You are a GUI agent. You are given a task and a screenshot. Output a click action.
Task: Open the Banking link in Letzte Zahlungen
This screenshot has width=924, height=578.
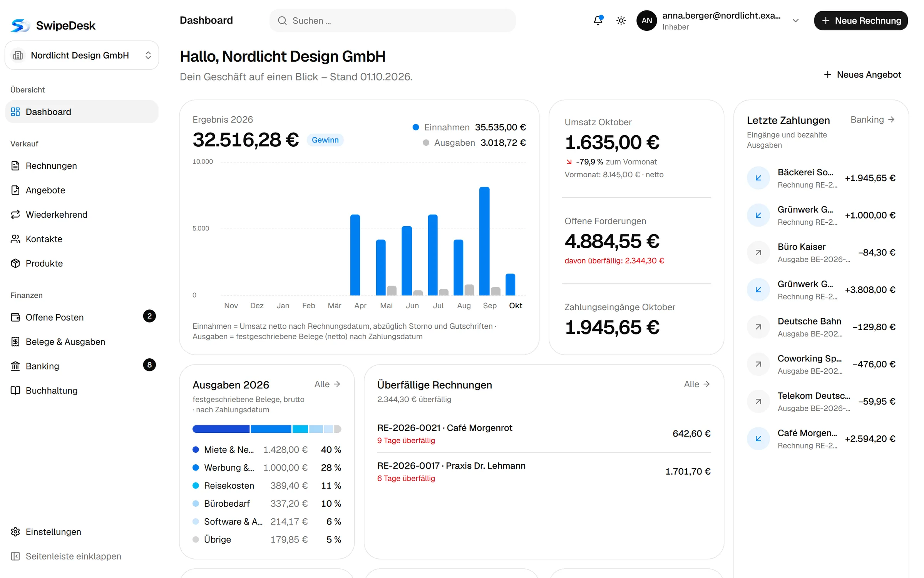872,120
